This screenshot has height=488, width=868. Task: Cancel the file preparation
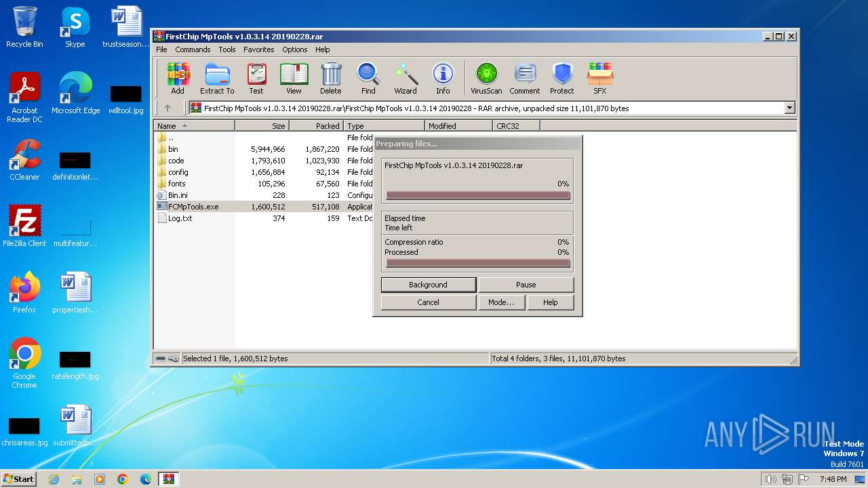(428, 302)
